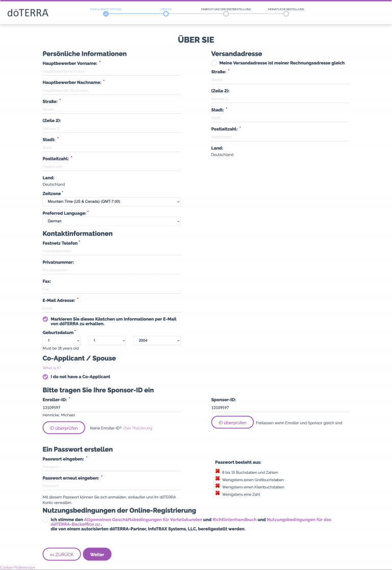Toggle shipping address same as billing address

214,63
